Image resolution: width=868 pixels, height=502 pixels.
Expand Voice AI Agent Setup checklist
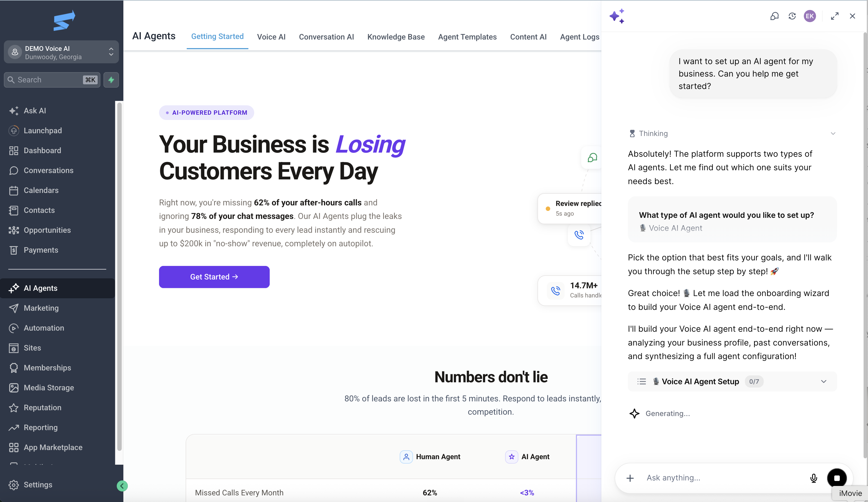(x=823, y=381)
